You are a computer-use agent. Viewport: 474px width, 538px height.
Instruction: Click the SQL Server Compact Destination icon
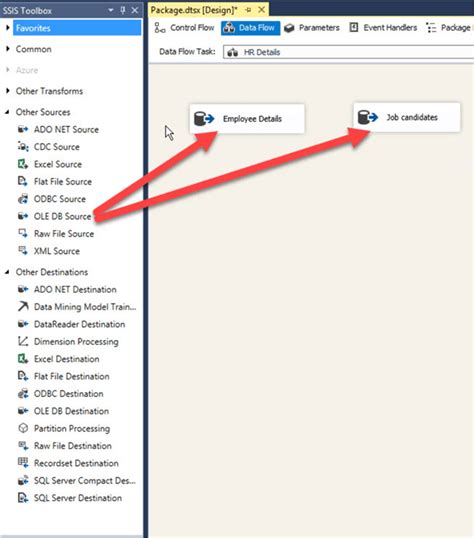pos(23,480)
